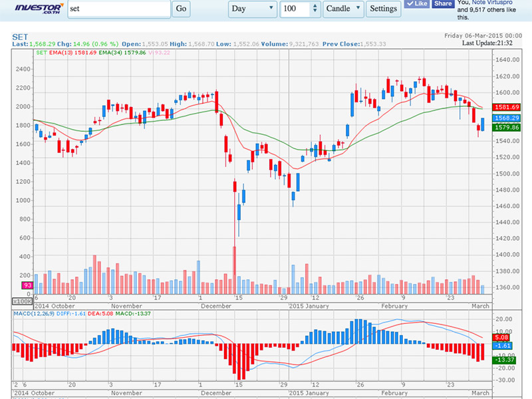The height and width of the screenshot is (399, 532).
Task: Click the "Last Update:21:32" text
Action: tap(487, 43)
